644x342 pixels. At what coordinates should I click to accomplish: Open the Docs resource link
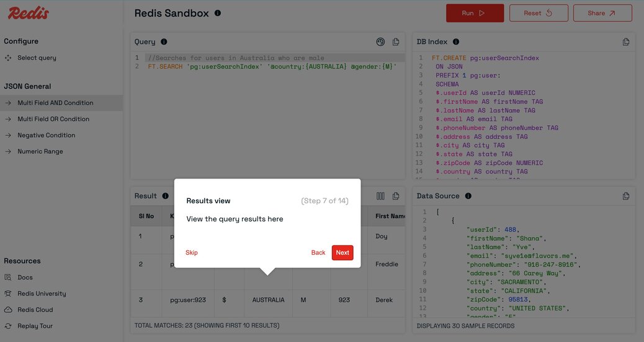[x=25, y=277]
